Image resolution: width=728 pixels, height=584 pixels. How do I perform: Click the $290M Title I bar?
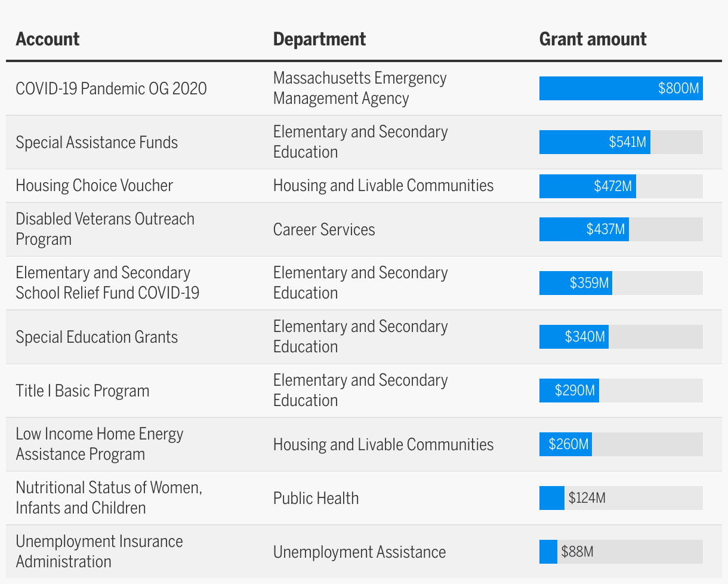(569, 391)
